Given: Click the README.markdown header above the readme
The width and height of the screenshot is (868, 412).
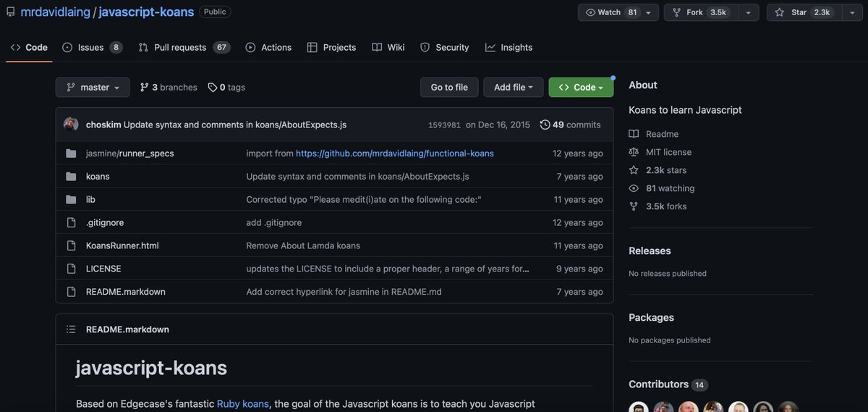Looking at the screenshot, I should click(127, 329).
